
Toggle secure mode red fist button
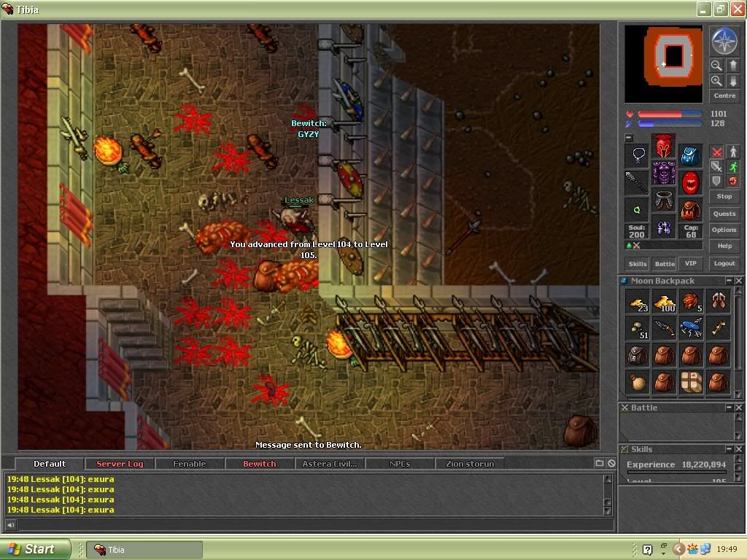pos(733,181)
